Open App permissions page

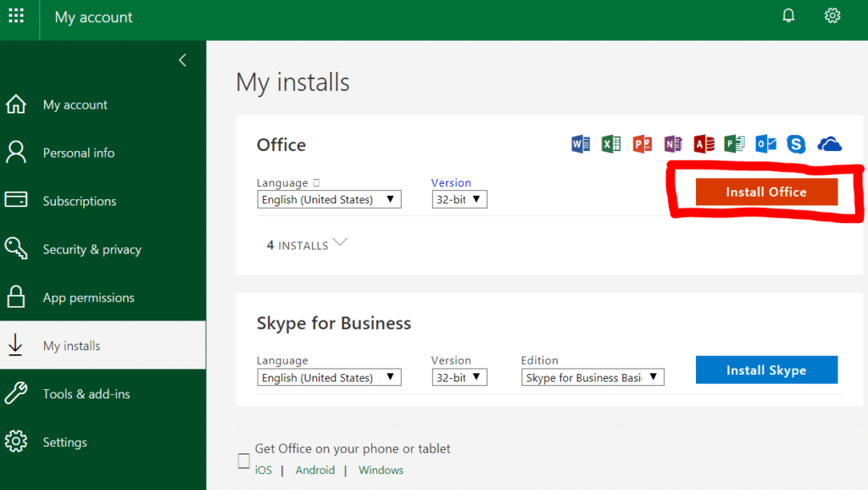(x=88, y=298)
